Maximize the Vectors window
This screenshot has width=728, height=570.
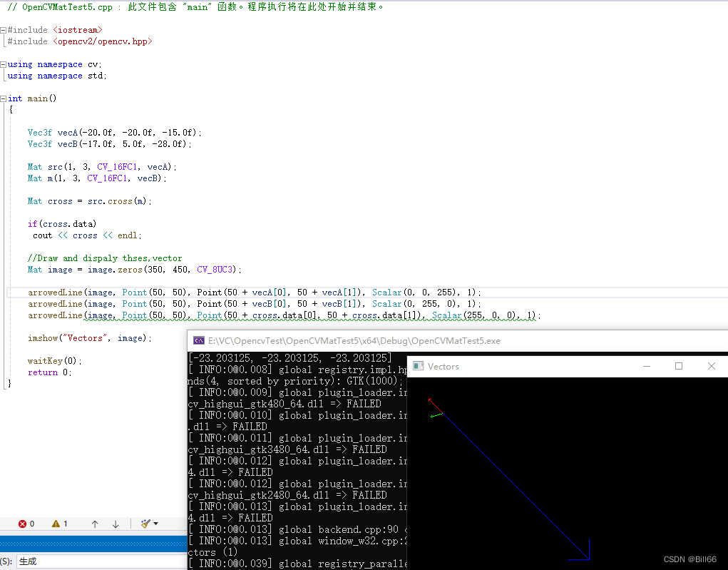pos(678,365)
